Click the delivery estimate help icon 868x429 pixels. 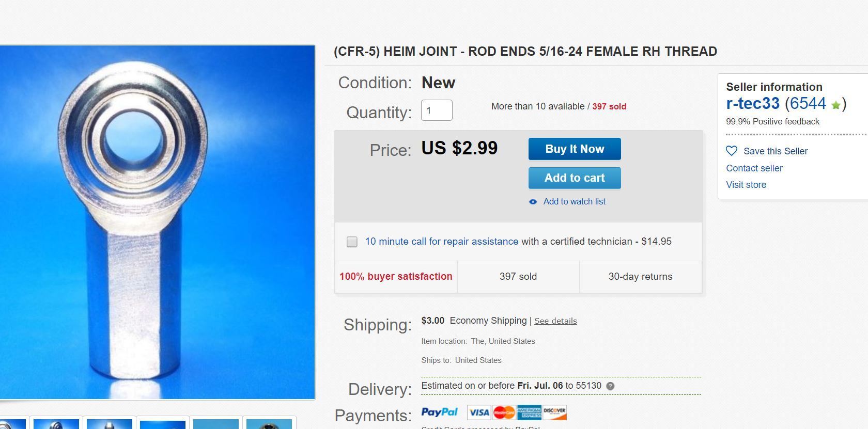click(x=610, y=386)
